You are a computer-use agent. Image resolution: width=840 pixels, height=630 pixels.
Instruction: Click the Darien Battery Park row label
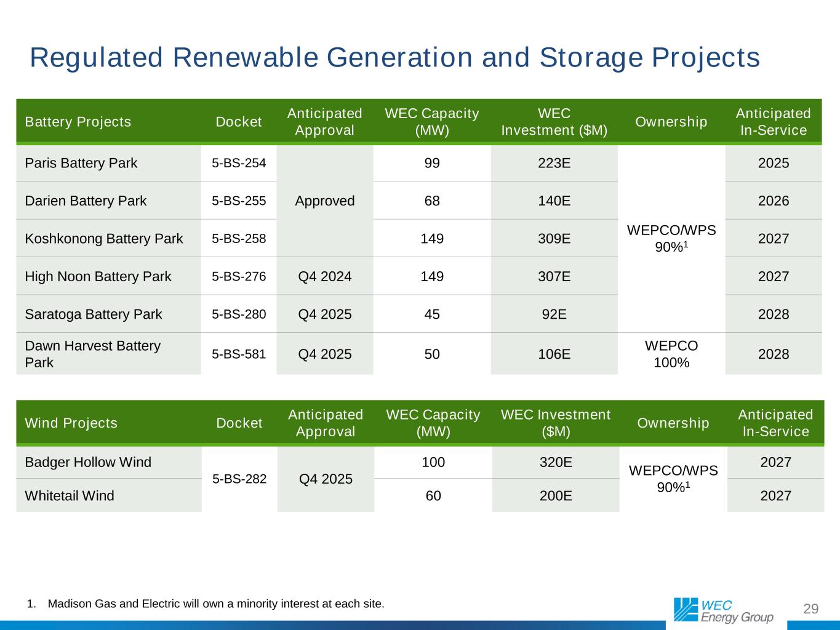coord(86,201)
